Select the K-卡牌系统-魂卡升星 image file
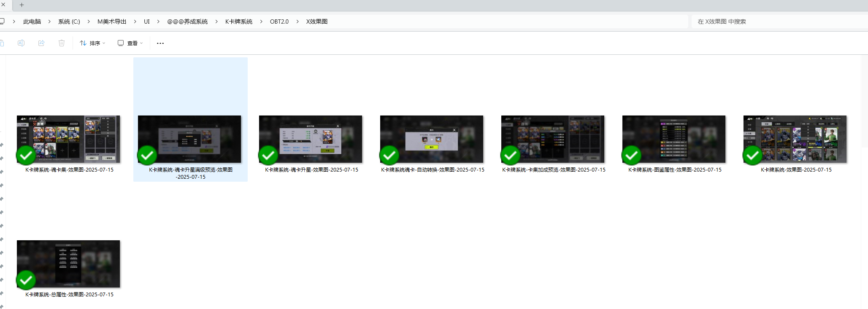This screenshot has height=309, width=868. (311, 139)
